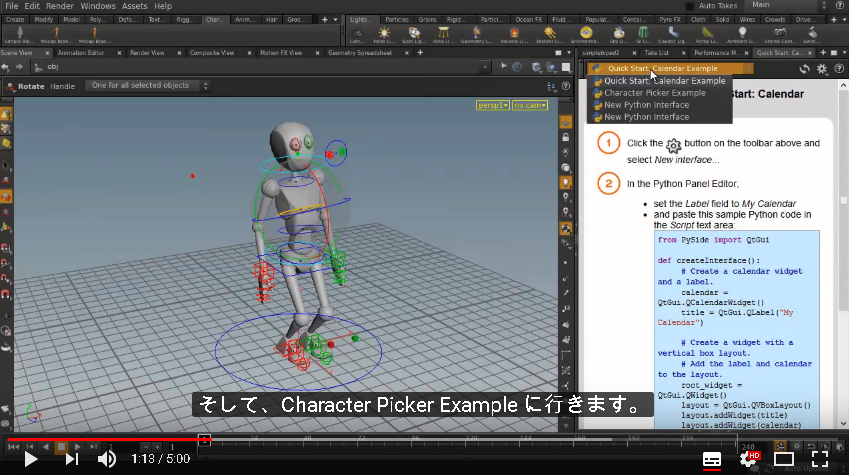Open the Windows menu
Image resolution: width=849 pixels, height=475 pixels.
[97, 6]
